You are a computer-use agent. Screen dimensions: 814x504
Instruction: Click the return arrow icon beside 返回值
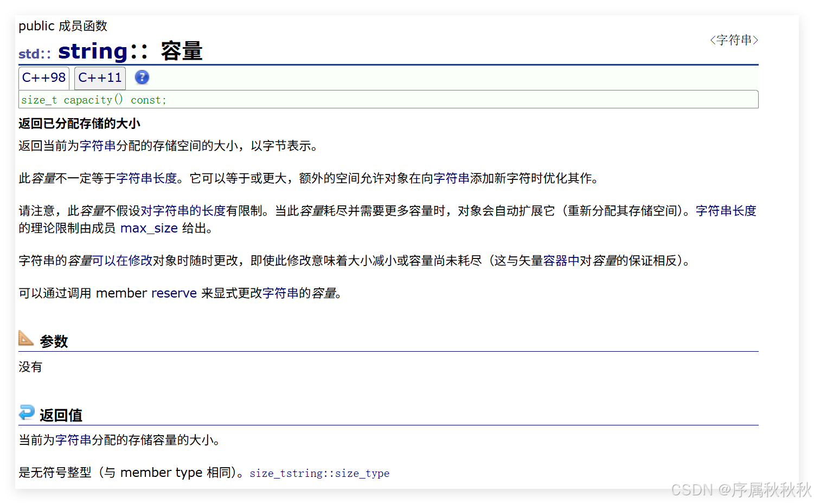pyautogui.click(x=27, y=412)
